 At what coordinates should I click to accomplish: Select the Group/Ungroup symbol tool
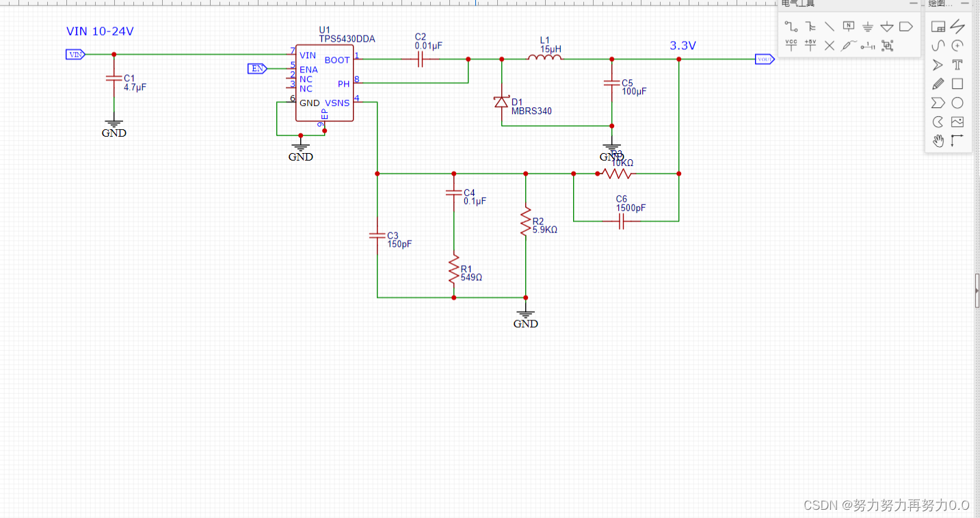888,46
